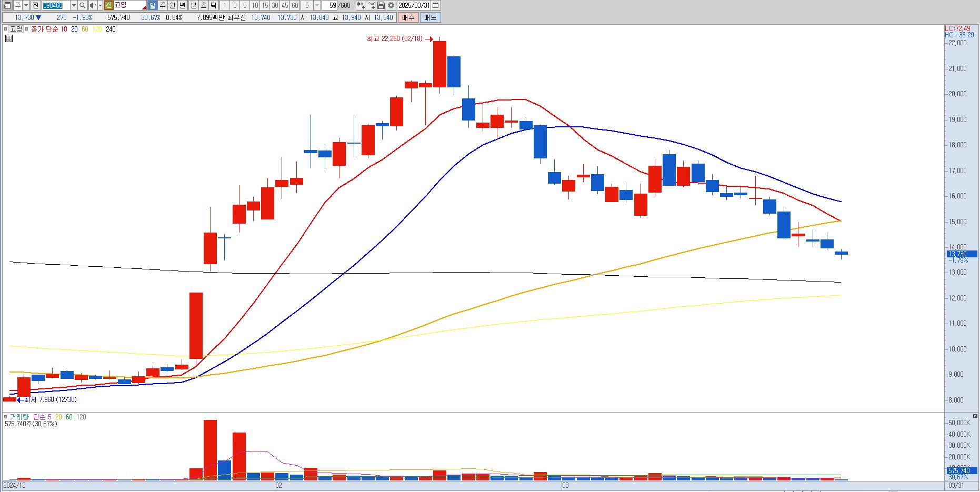Click the continuous line tool icon before save
Image resolution: width=980 pixels, height=492 pixels.
[371, 5]
